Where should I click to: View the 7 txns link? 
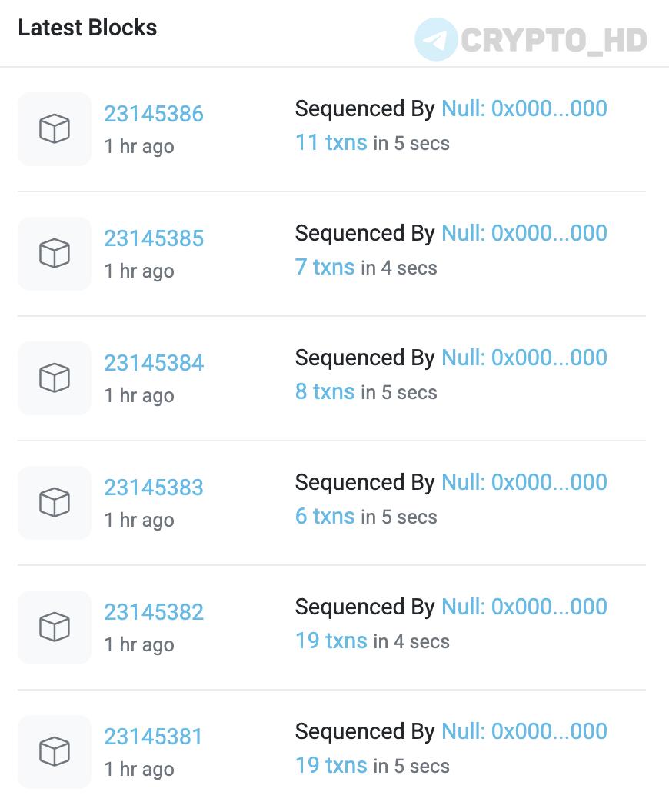(325, 268)
